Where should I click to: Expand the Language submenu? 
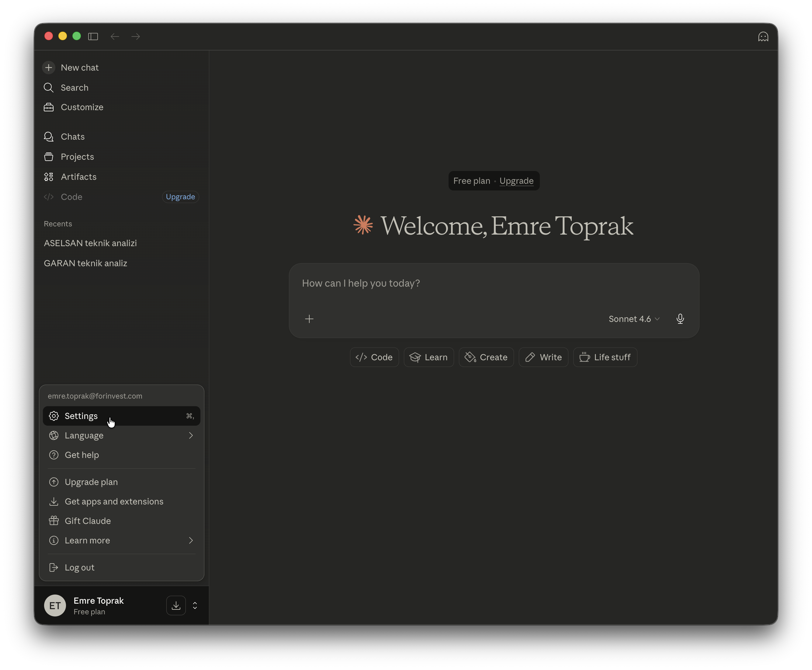(121, 436)
